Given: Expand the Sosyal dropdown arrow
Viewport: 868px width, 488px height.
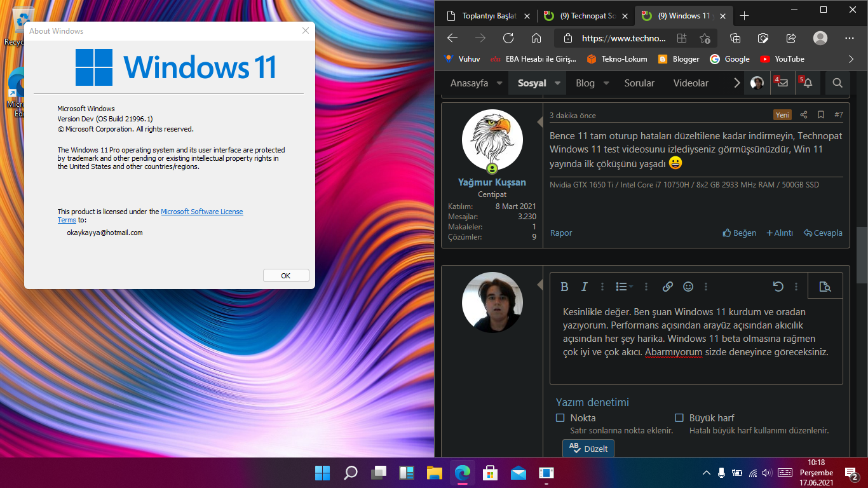Looking at the screenshot, I should click(x=557, y=83).
